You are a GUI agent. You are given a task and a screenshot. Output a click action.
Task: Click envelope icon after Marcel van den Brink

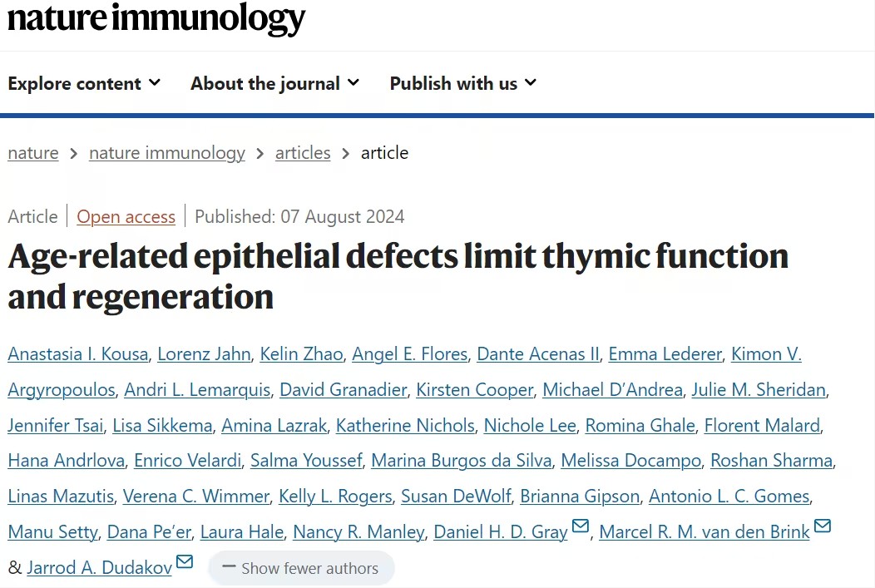(823, 527)
